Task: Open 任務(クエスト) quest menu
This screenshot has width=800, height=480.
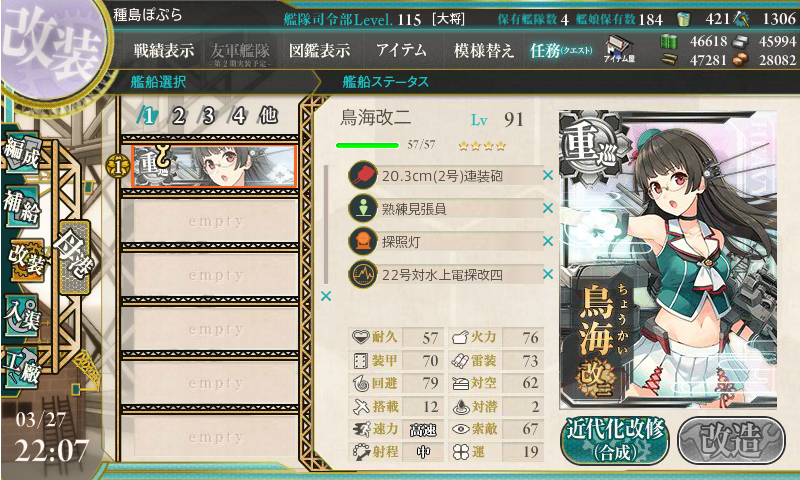Action: point(561,51)
